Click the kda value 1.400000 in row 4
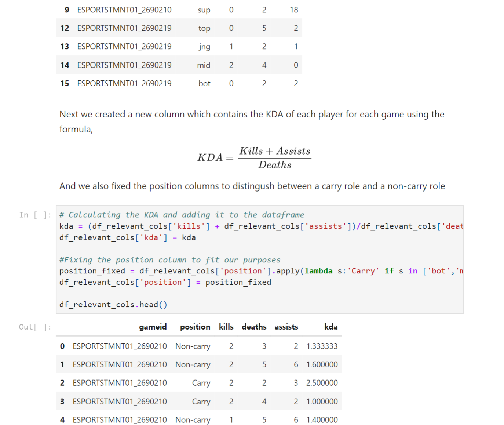 (322, 419)
